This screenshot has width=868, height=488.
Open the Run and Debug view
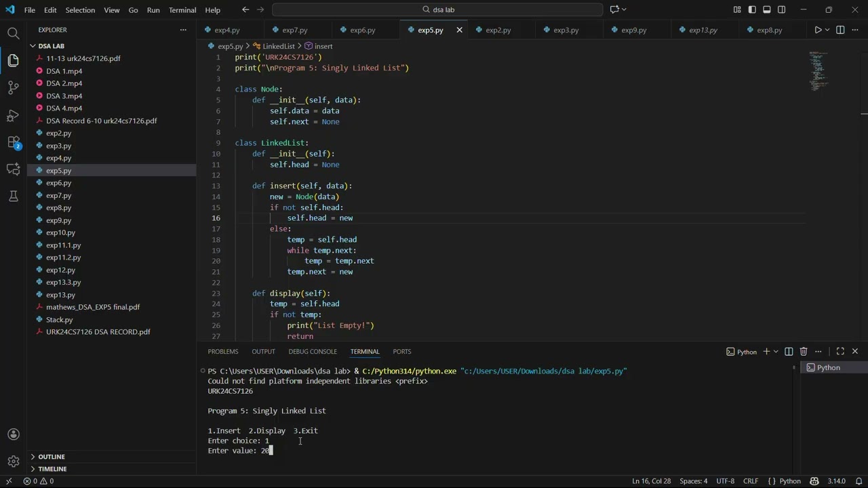pyautogui.click(x=13, y=115)
